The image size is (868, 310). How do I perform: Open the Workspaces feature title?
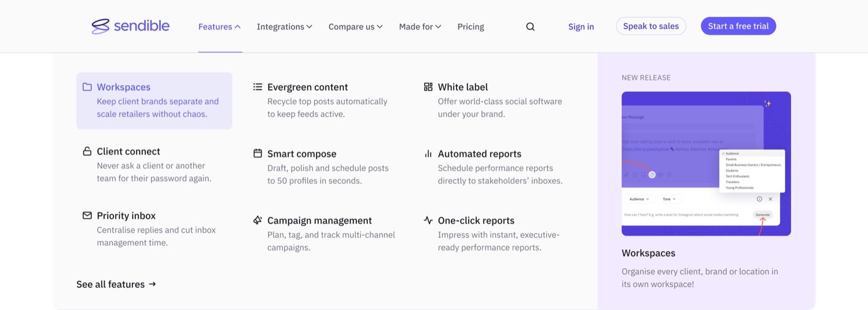click(x=124, y=87)
